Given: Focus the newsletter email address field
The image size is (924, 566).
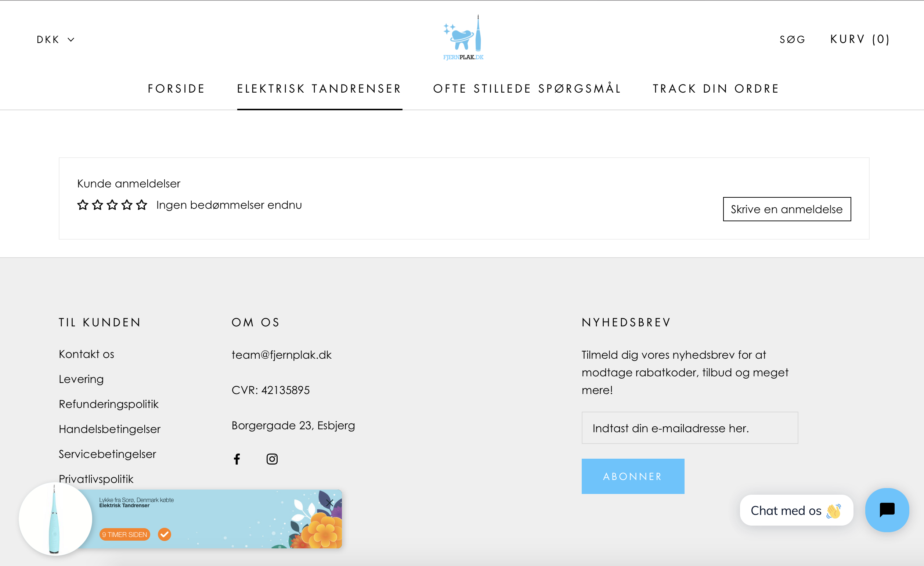Looking at the screenshot, I should pos(689,428).
